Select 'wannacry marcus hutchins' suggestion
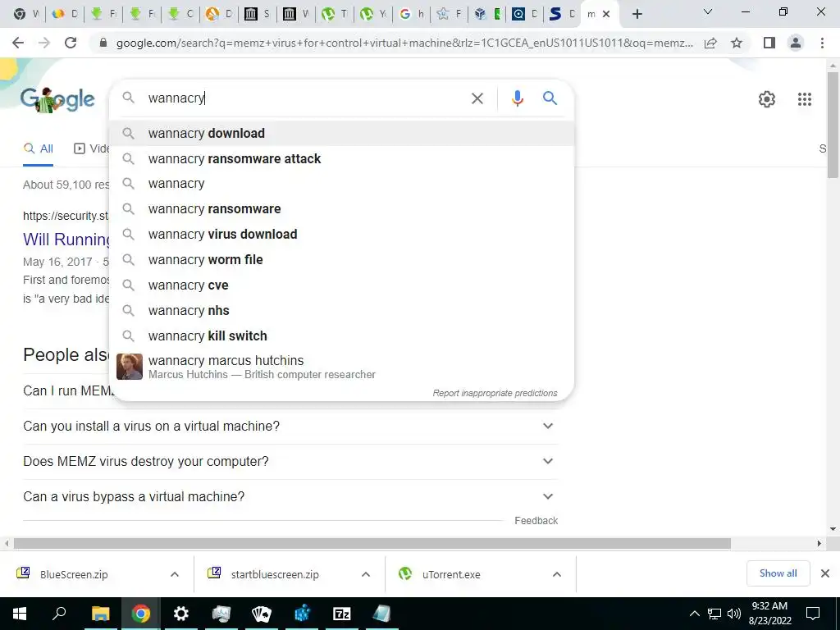Screen dimensions: 840x630 click(341, 367)
